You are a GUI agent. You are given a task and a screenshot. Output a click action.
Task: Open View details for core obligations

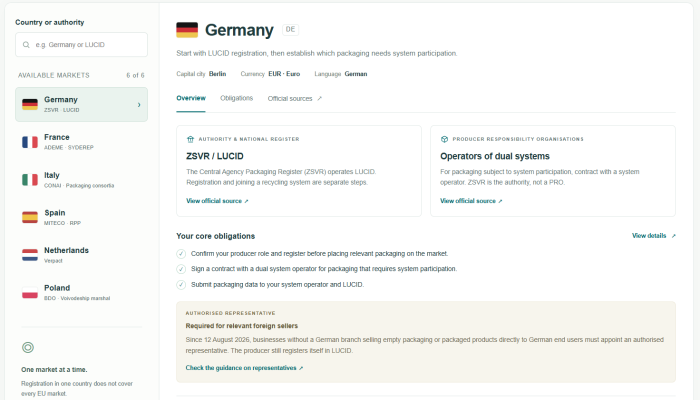[x=654, y=236]
